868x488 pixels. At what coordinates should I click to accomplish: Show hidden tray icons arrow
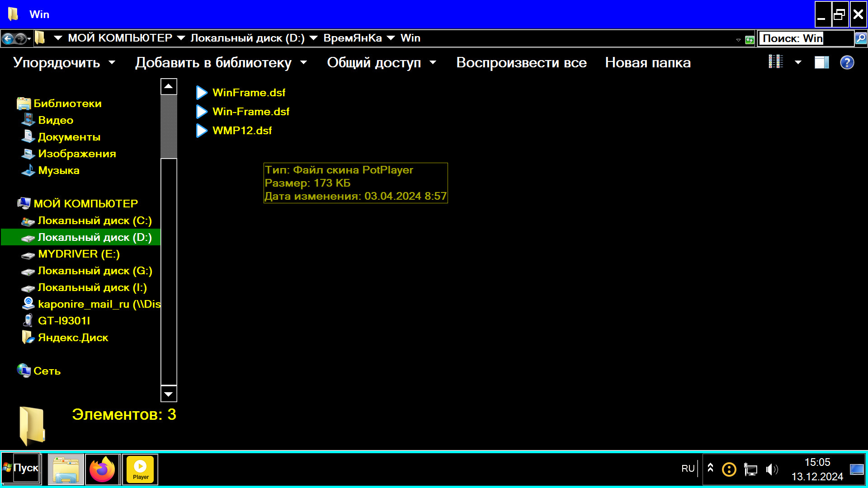710,468
